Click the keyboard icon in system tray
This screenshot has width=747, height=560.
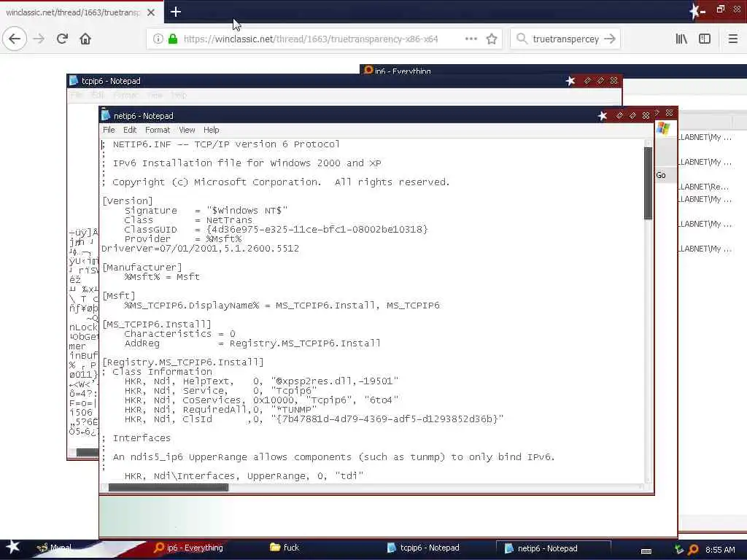(646, 551)
